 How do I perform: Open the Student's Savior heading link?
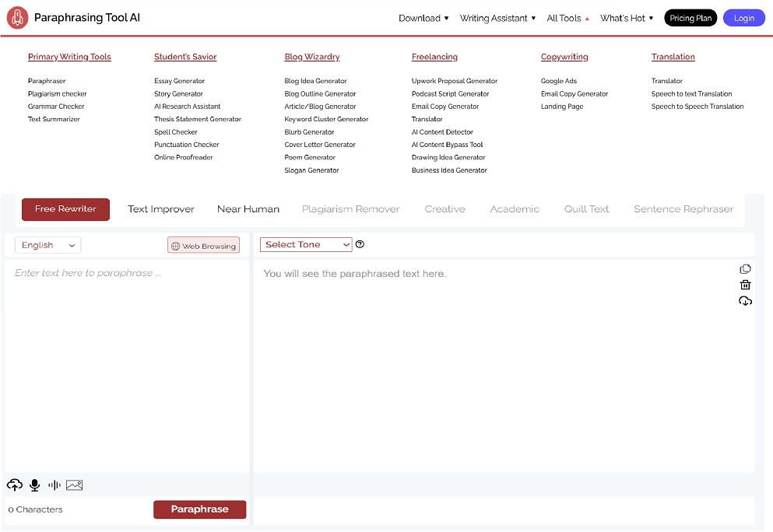coord(185,57)
